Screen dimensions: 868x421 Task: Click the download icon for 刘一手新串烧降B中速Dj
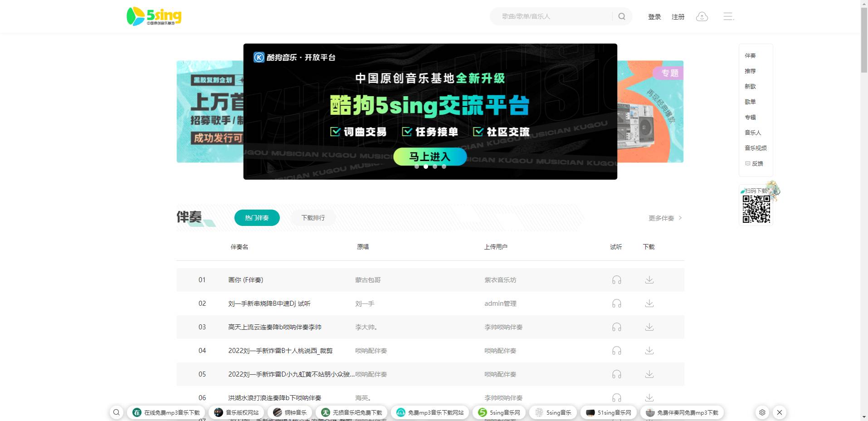[649, 304]
